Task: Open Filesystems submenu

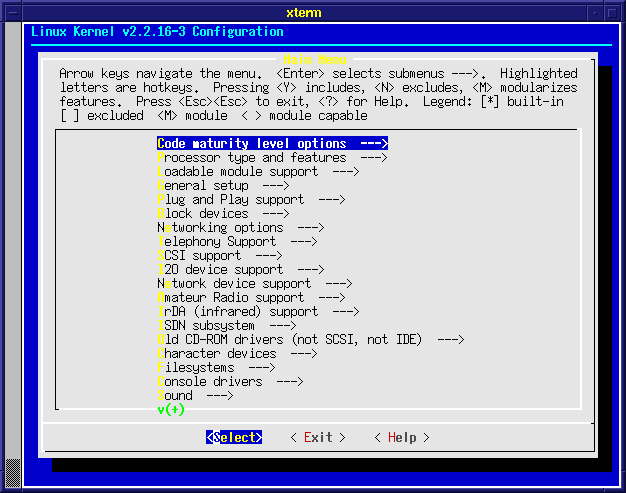Action: pyautogui.click(x=216, y=367)
